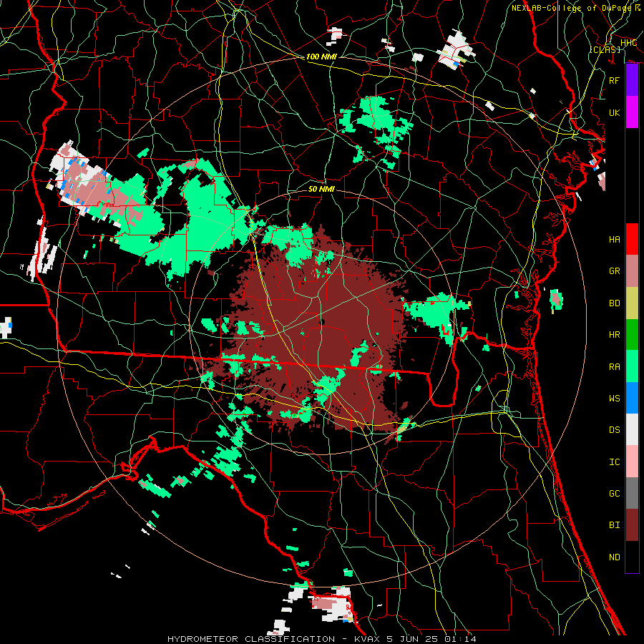Click the WS legend label
This screenshot has height=644, width=644.
tap(615, 398)
